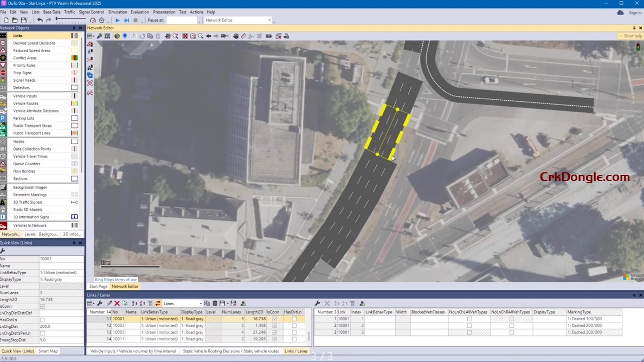Start the simulation with the play button
644x362 pixels.
point(118,20)
